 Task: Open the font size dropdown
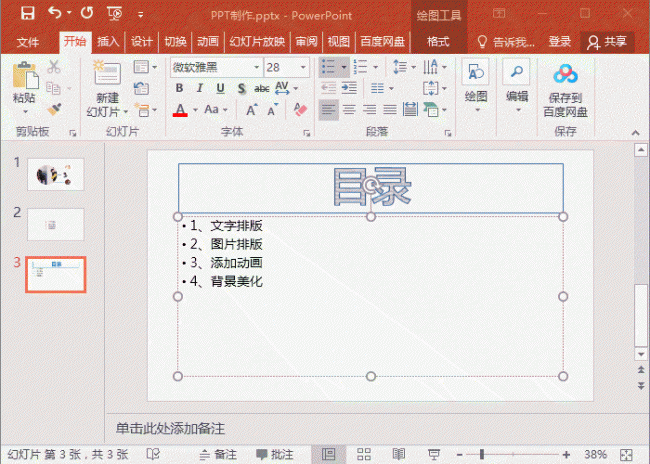303,67
